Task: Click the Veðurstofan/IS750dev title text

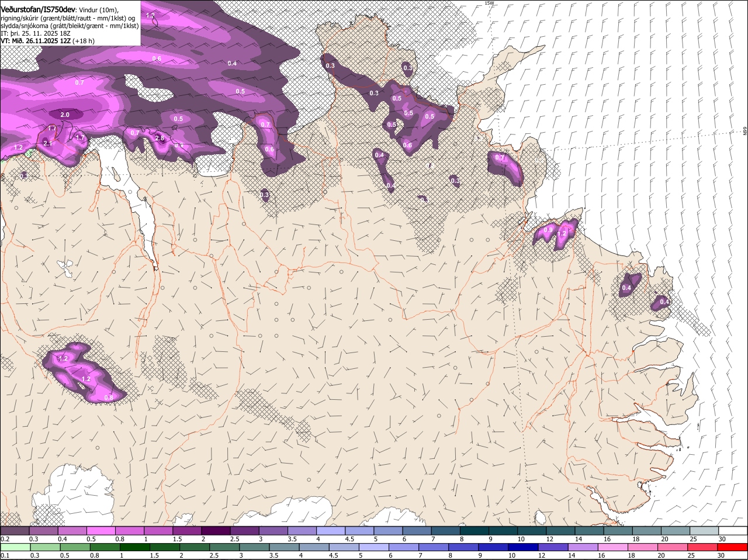Action: pos(37,9)
